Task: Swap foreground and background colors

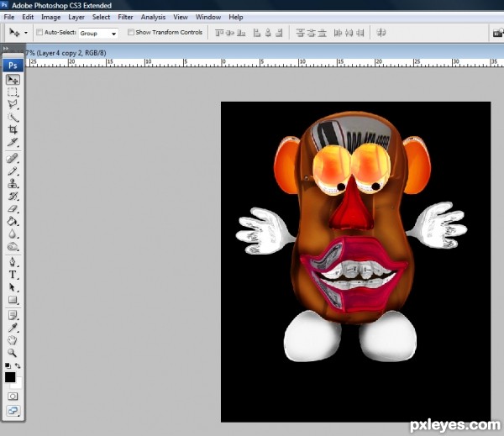Action: tap(18, 365)
